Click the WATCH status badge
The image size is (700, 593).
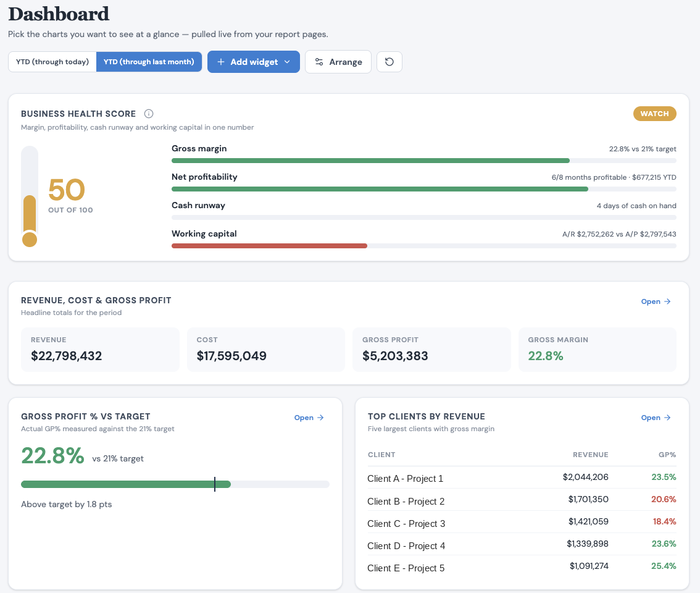(x=654, y=114)
